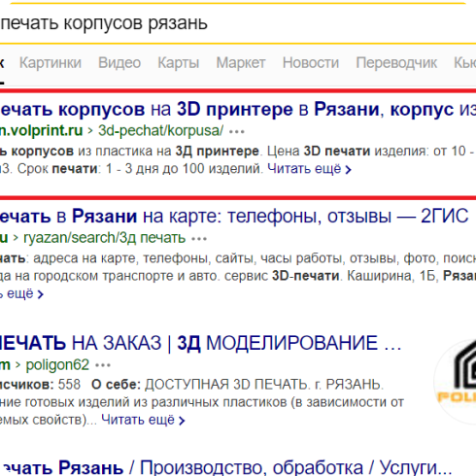Expand the 2ГИС snippet via the 'ещё' arrow
The width and height of the screenshot is (476, 476).
21,294
